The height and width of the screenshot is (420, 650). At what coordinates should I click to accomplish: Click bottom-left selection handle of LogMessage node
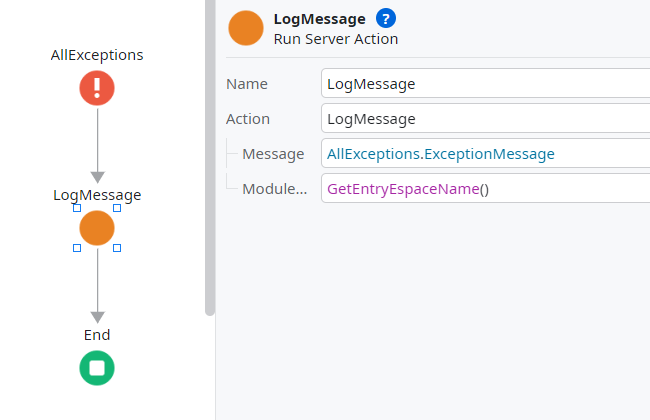click(x=77, y=248)
